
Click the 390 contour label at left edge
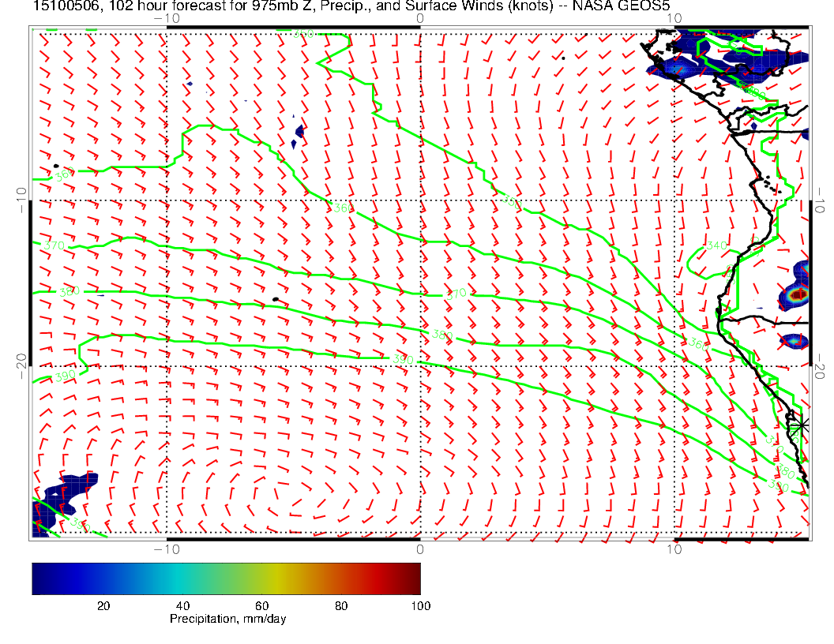coord(65,376)
